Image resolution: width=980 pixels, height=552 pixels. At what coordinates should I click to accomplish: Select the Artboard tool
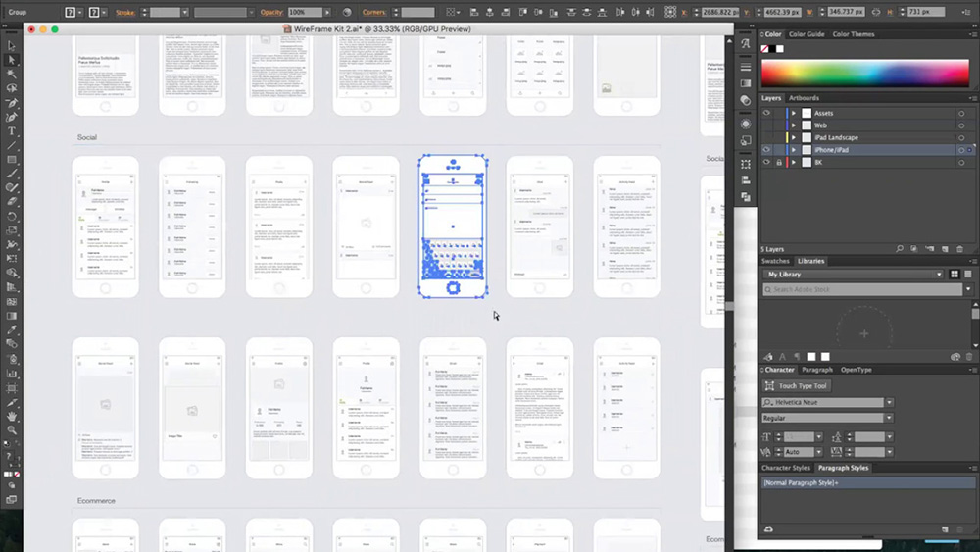click(11, 387)
